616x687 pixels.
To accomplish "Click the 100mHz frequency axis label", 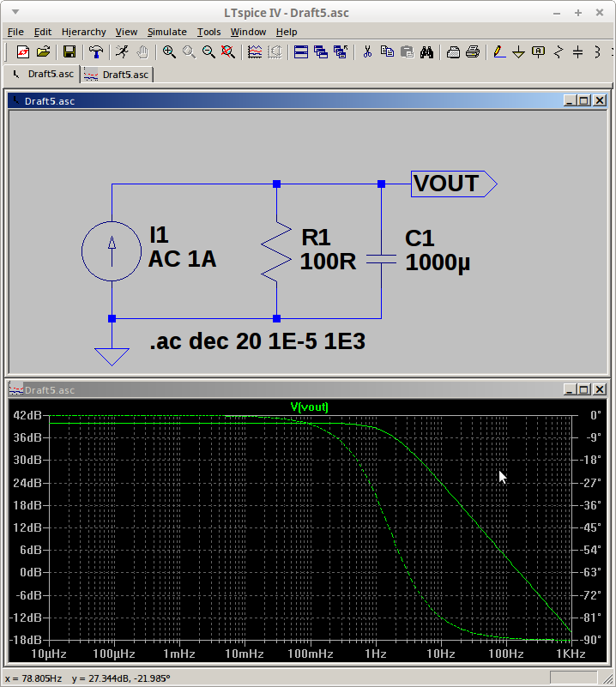I will point(311,654).
